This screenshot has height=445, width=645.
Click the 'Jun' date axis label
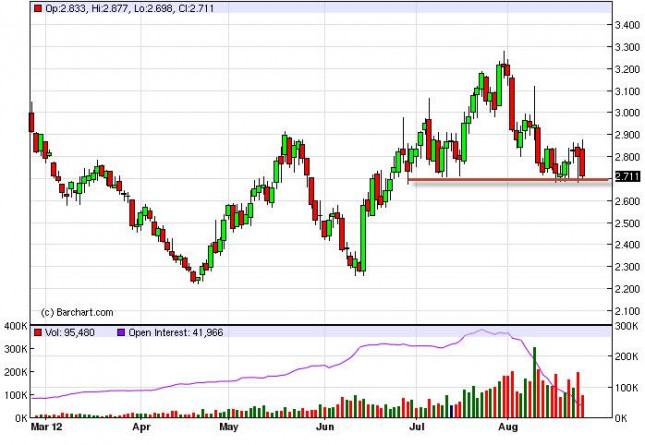[x=325, y=427]
